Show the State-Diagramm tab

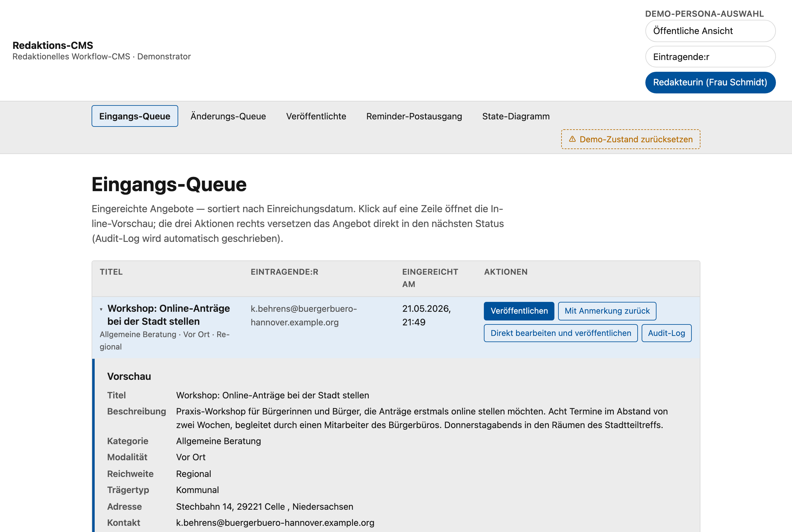point(516,116)
